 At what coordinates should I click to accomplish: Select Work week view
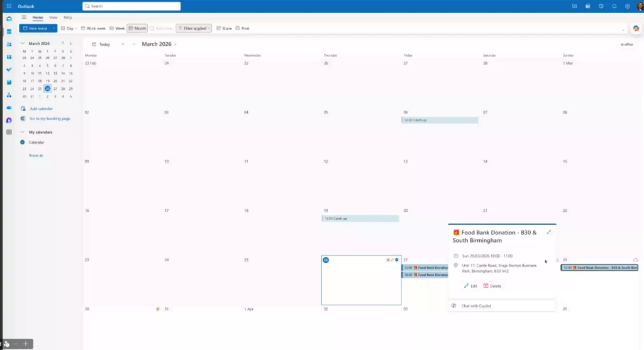[x=93, y=28]
